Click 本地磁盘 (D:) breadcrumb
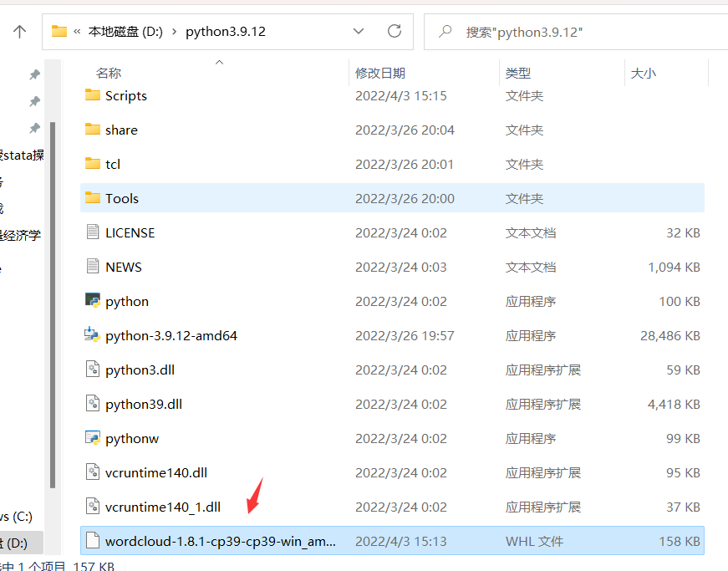This screenshot has height=571, width=728. coord(125,32)
